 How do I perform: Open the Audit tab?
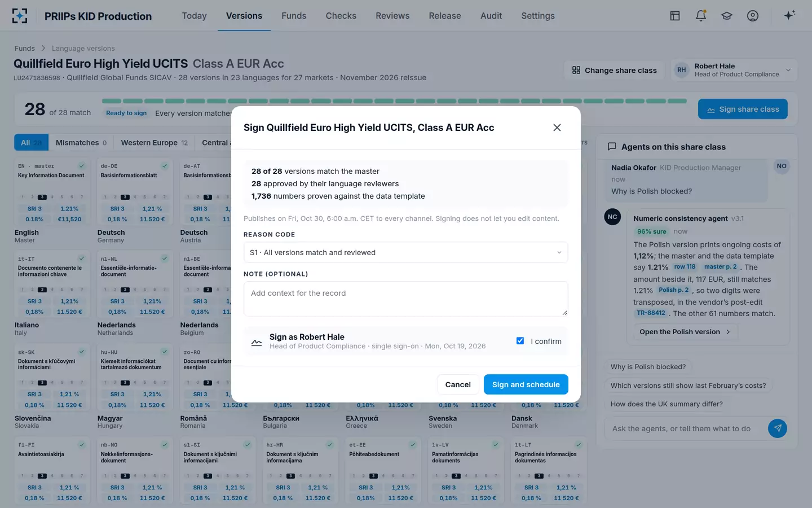point(491,16)
